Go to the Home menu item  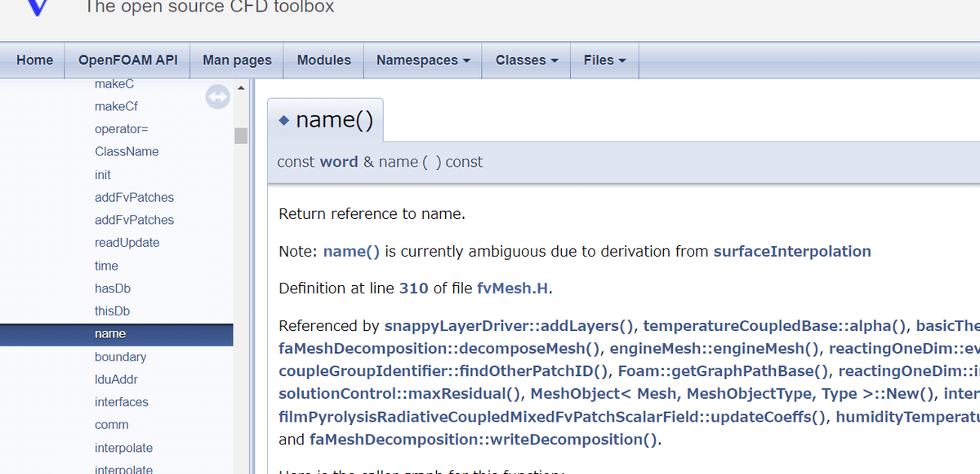pyautogui.click(x=34, y=60)
